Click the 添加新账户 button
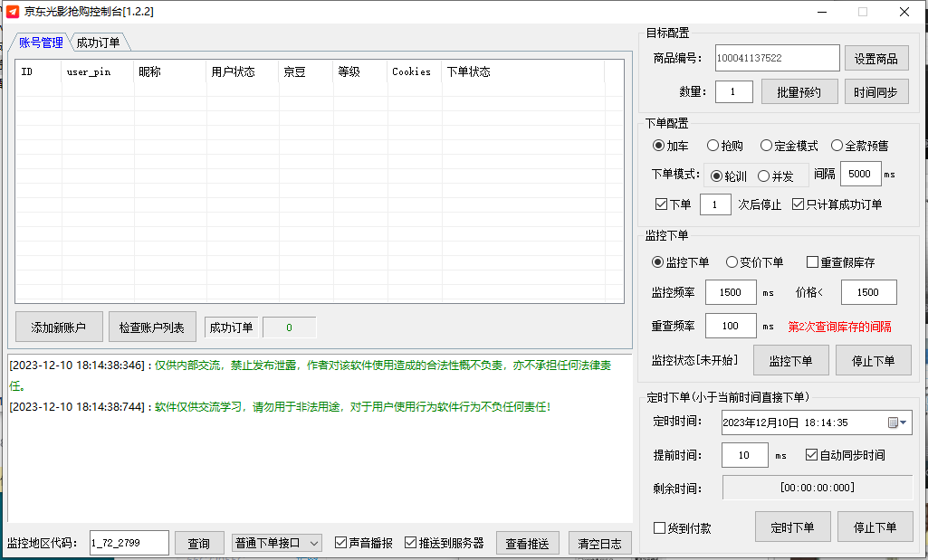Image resolution: width=928 pixels, height=560 pixels. [x=59, y=327]
